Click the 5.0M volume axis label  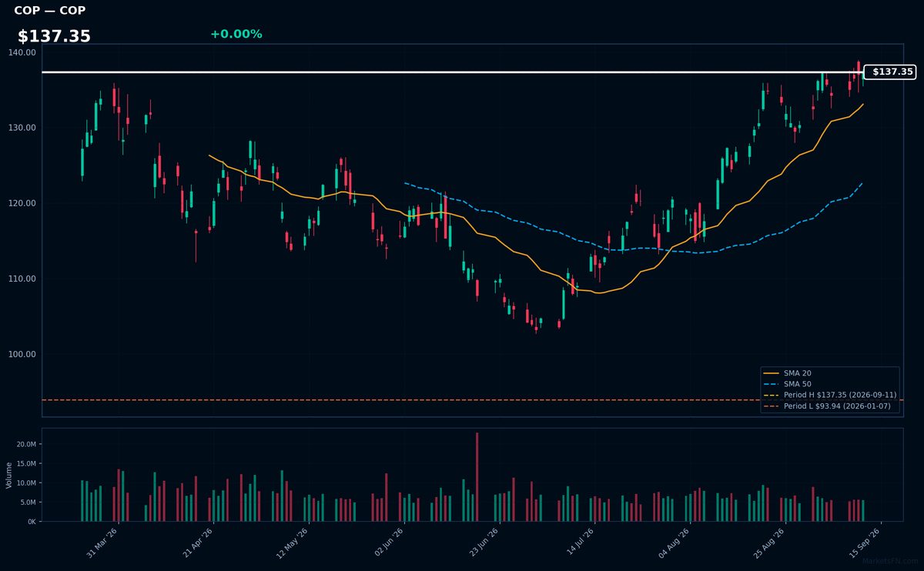(27, 503)
